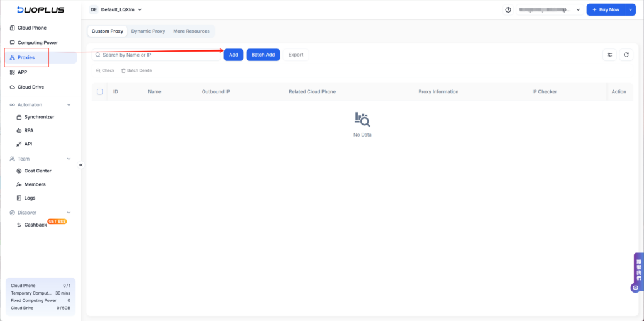Click the Action column header
Screen dimensions: 644x321
click(x=619, y=92)
